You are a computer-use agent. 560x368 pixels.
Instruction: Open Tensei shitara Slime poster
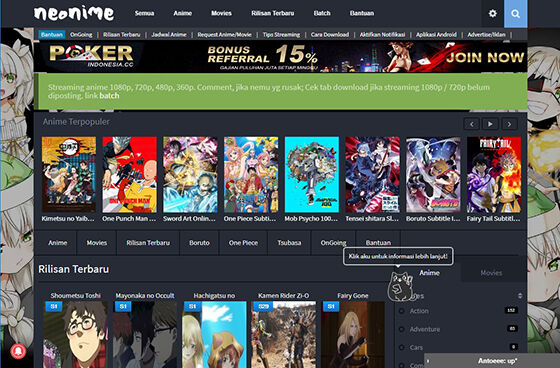pos(372,175)
